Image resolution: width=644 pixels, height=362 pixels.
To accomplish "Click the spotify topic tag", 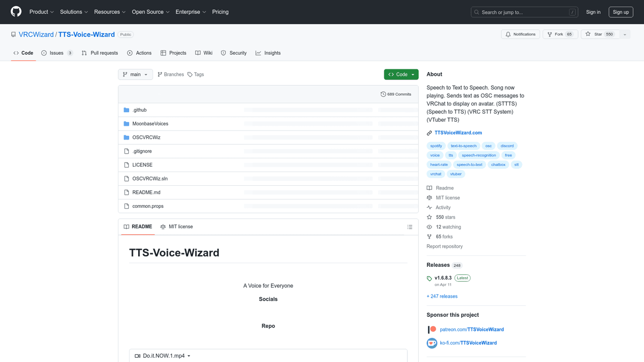I will click(436, 146).
